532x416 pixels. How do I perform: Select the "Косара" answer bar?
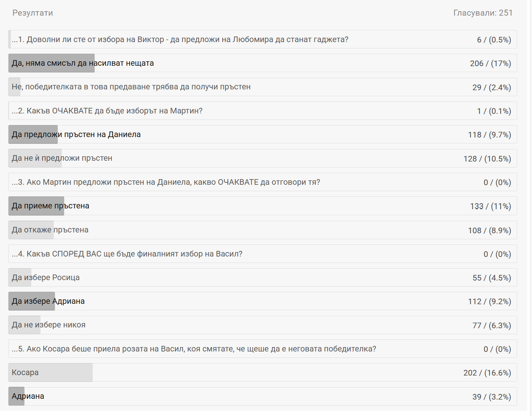pyautogui.click(x=25, y=373)
